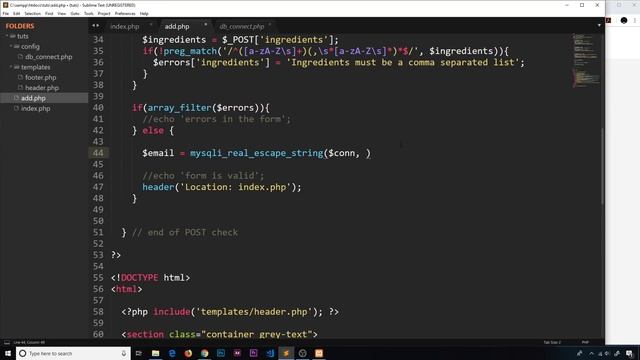This screenshot has width=640, height=360.
Task: Open the PHP syntax selector in the status bar
Action: tap(585, 342)
